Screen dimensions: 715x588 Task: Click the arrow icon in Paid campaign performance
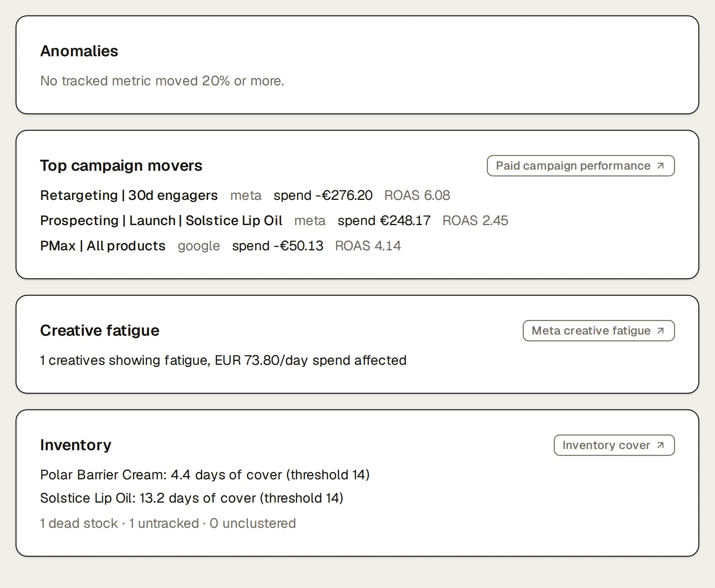660,166
